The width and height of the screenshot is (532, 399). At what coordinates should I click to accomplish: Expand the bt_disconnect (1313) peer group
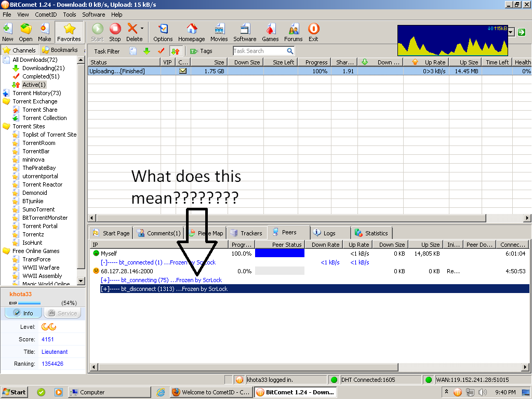pos(105,289)
